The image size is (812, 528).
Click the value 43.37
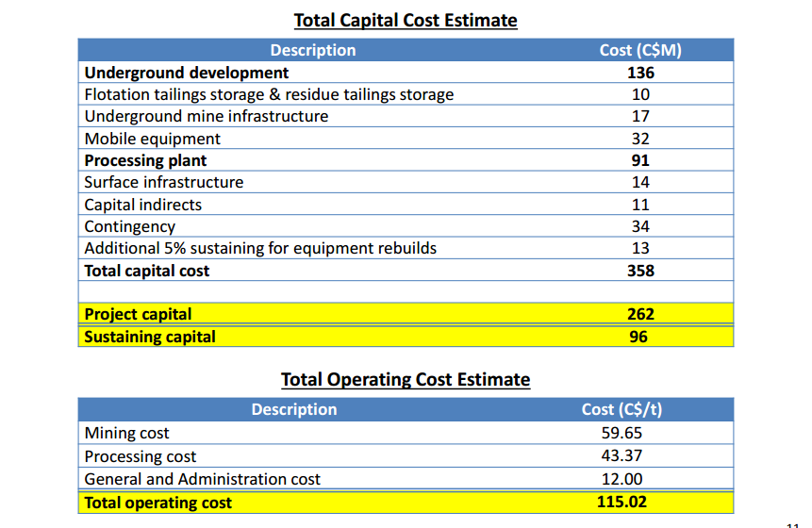point(621,455)
